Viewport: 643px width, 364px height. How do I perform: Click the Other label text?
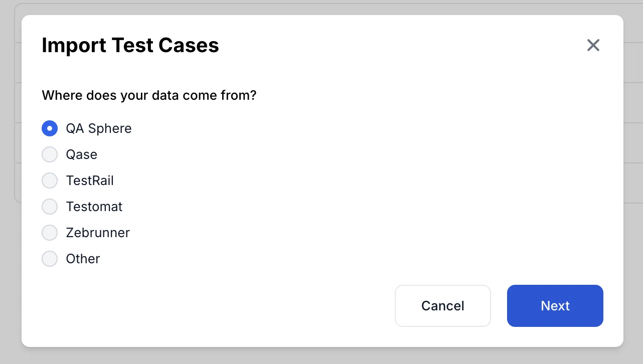pyautogui.click(x=83, y=259)
